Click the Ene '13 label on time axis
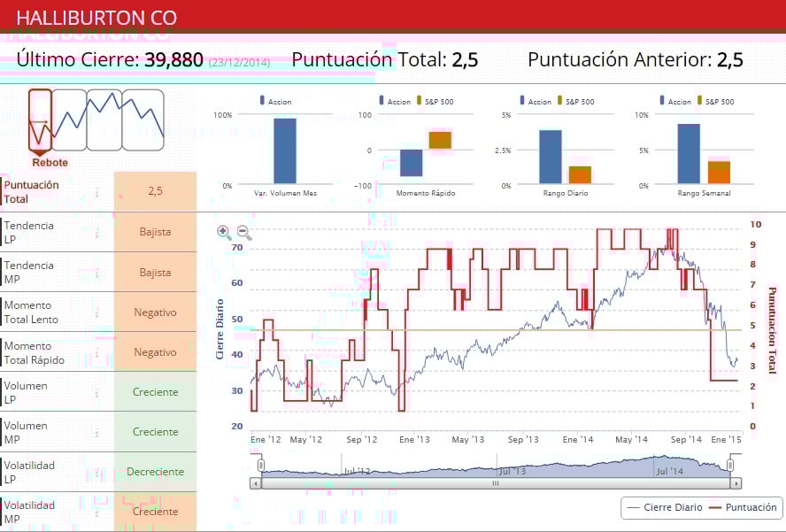 (414, 440)
